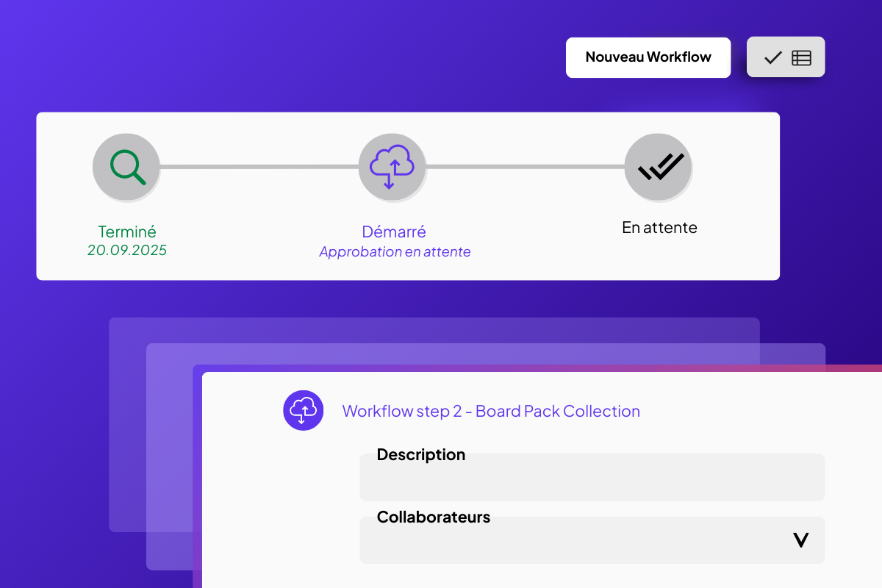The width and height of the screenshot is (882, 588).
Task: Click inside the Description input field
Action: click(592, 481)
